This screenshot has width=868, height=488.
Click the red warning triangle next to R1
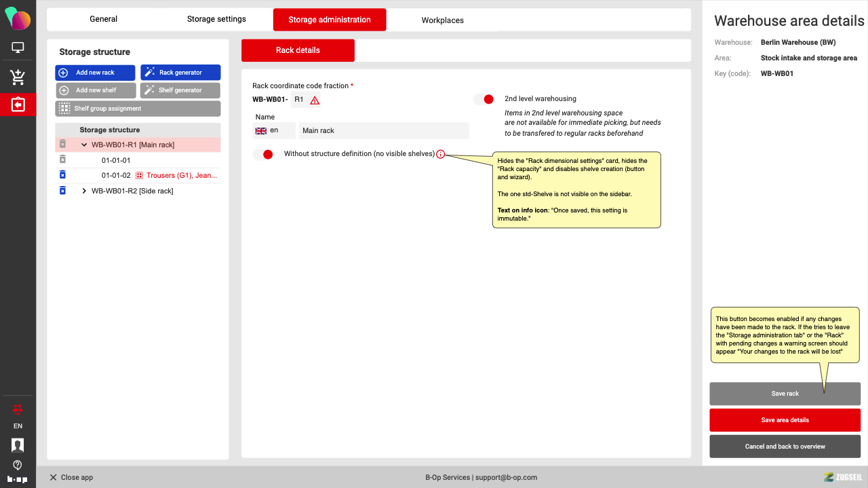(315, 100)
